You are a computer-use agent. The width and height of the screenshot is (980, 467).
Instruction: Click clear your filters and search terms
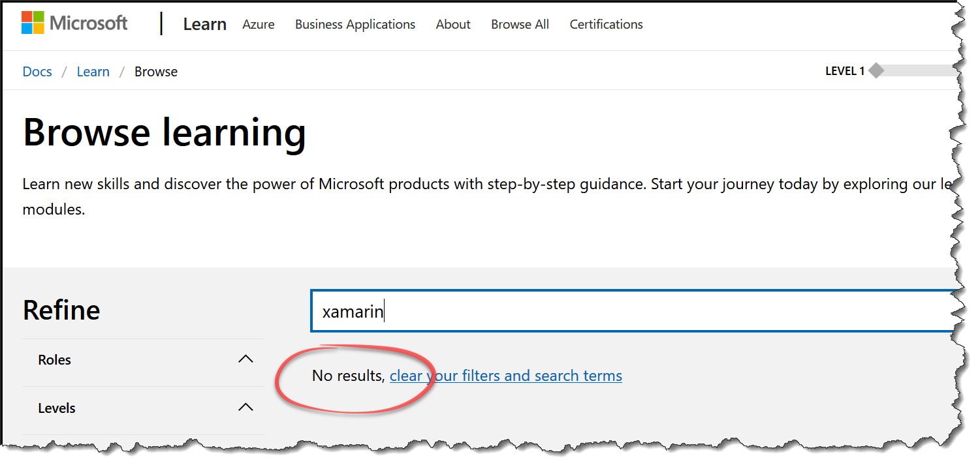[x=506, y=376]
